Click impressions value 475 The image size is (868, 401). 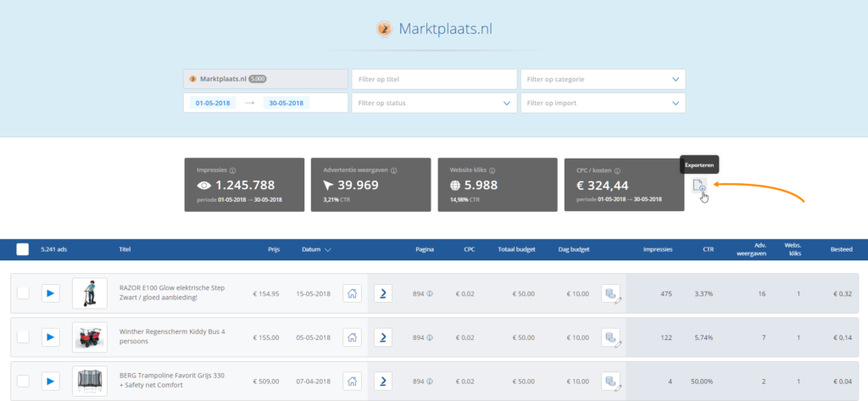click(665, 293)
